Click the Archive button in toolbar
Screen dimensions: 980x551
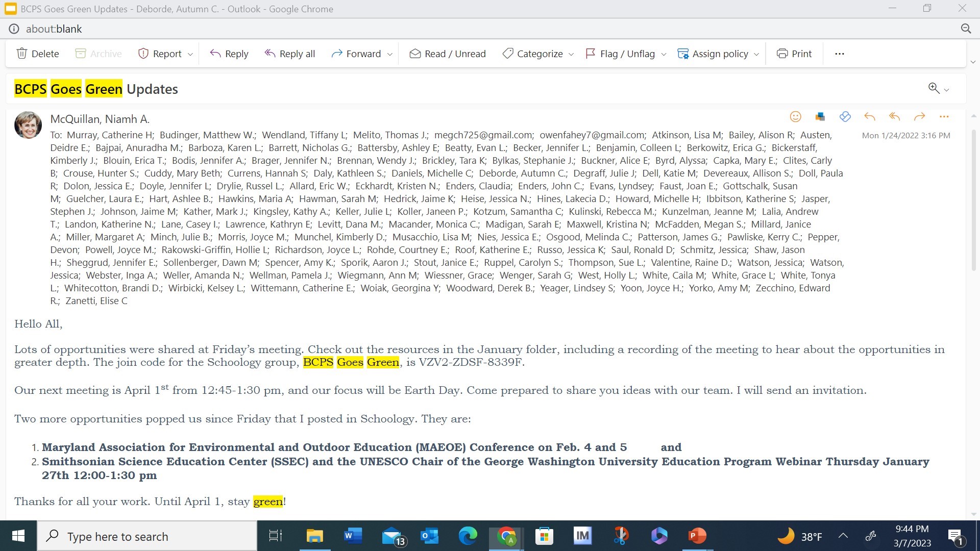coord(99,54)
